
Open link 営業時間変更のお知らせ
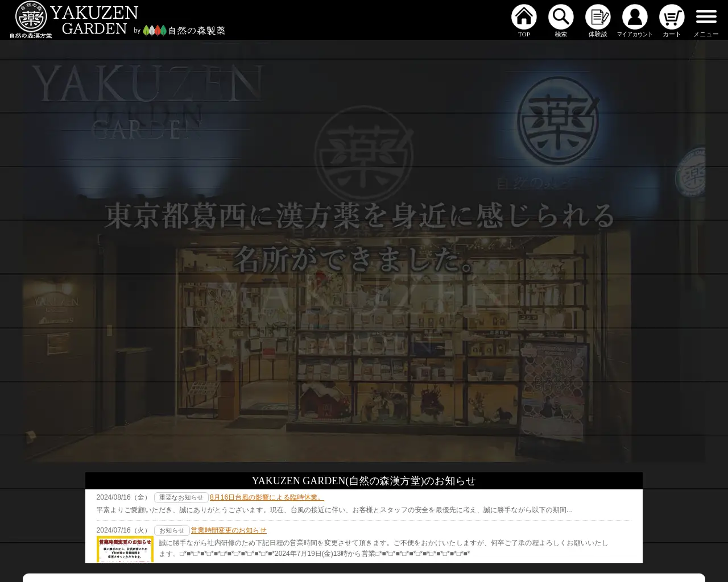tap(229, 530)
